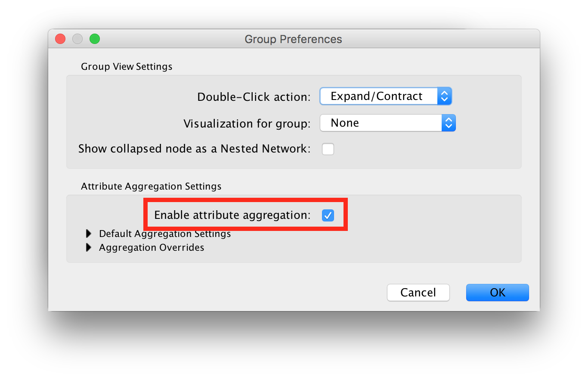Viewport: 588px width, 380px height.
Task: Enable Show collapsed node as Nested Network
Action: click(328, 149)
